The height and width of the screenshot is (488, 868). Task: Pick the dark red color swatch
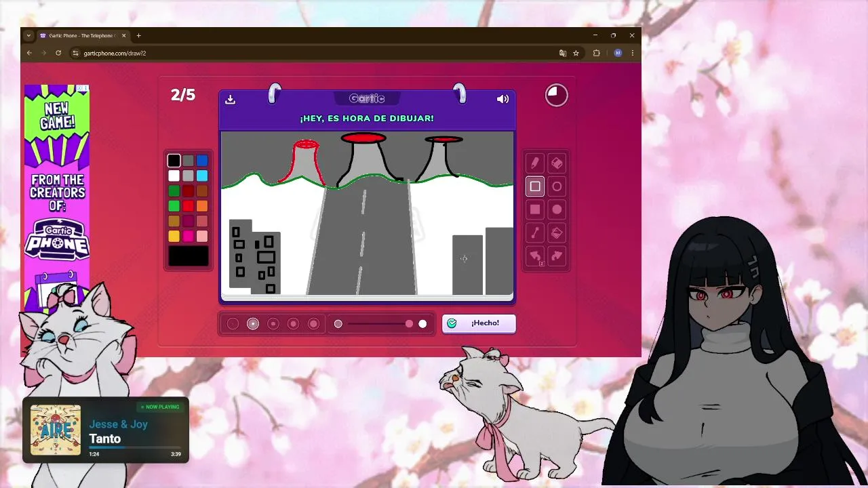(x=188, y=191)
